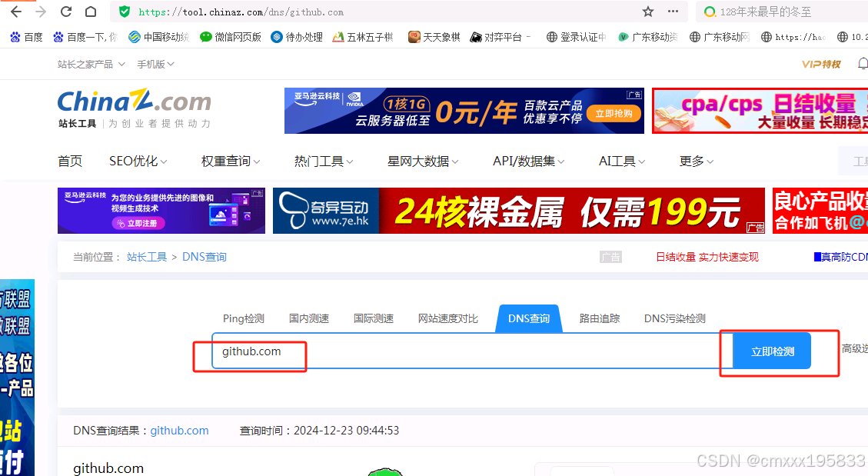This screenshot has height=476, width=868.
Task: Reload the page with the refresh icon
Action: point(66,12)
